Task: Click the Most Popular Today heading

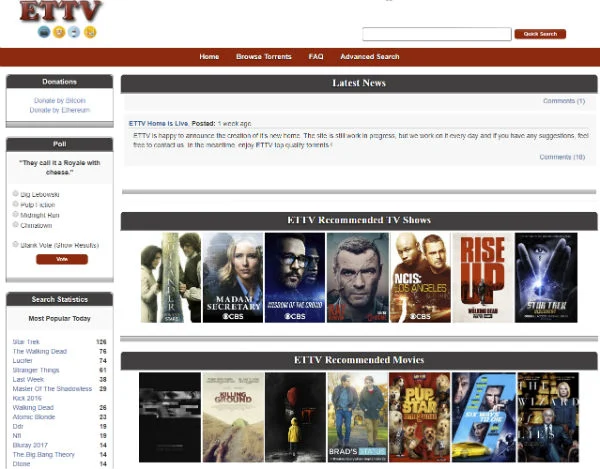Action: pos(60,318)
